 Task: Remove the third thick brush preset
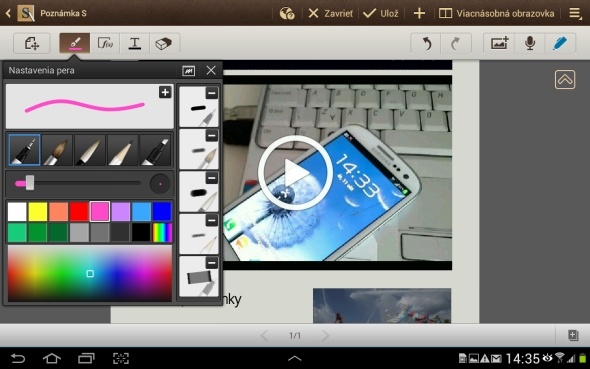coord(212,178)
